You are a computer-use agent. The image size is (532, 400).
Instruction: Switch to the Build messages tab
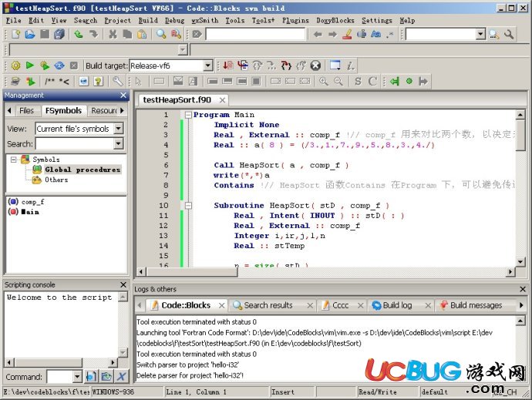coord(476,305)
